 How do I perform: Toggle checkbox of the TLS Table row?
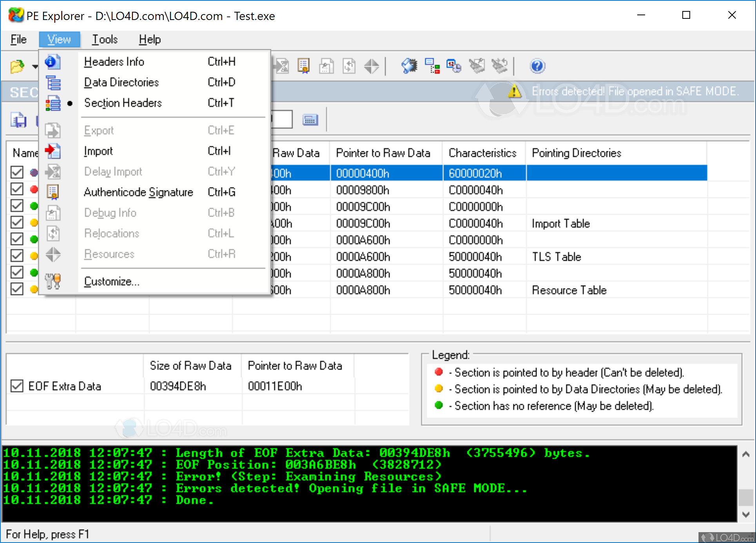point(17,256)
